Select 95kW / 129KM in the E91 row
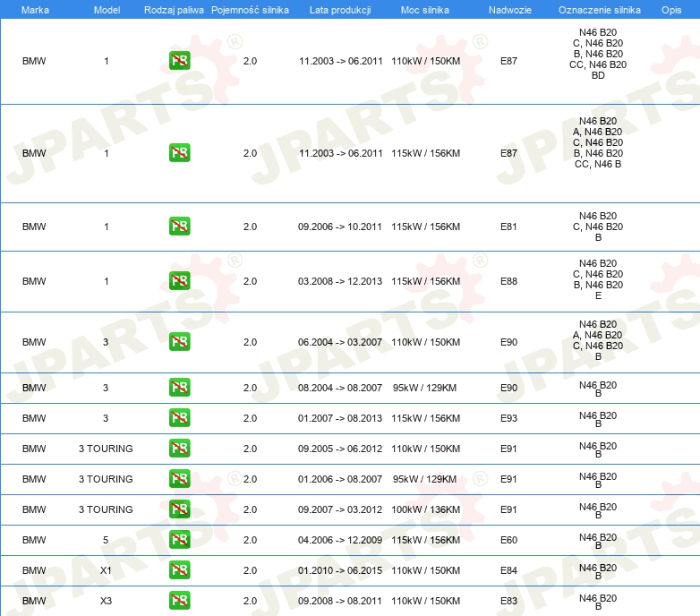This screenshot has height=616, width=700. pos(424,479)
